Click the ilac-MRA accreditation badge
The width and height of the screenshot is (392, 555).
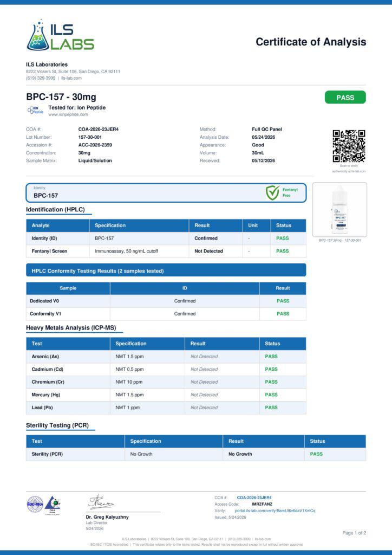35,505
